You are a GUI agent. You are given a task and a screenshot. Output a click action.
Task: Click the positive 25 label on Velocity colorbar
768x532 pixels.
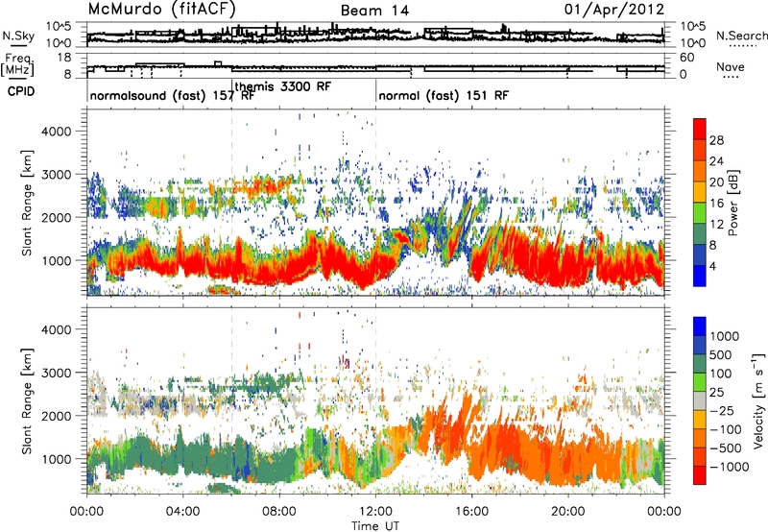tap(716, 393)
